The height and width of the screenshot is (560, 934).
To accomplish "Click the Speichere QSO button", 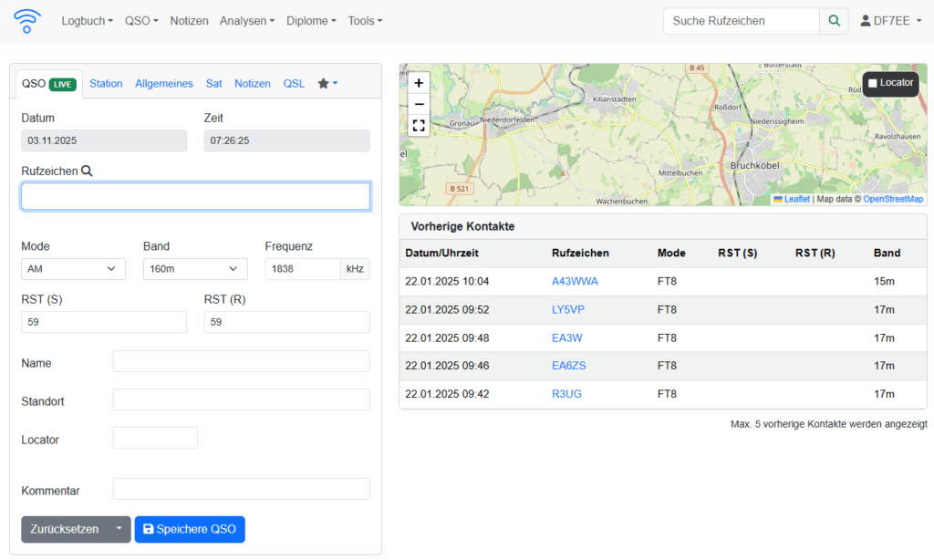I will [x=190, y=529].
